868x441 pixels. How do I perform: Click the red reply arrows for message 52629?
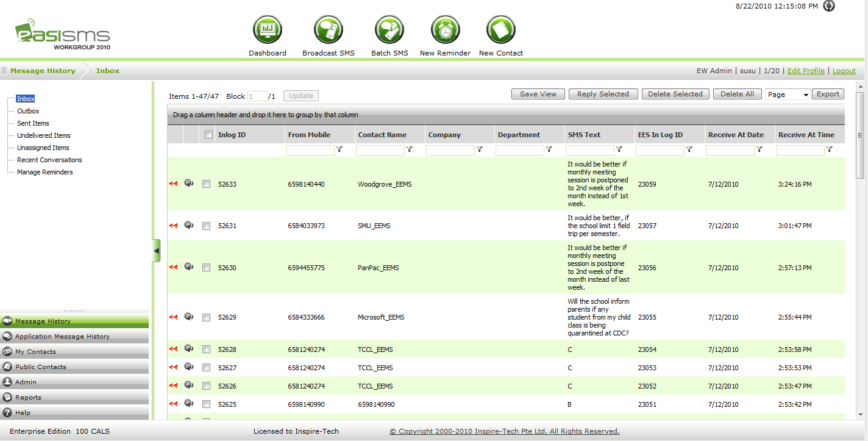point(173,317)
